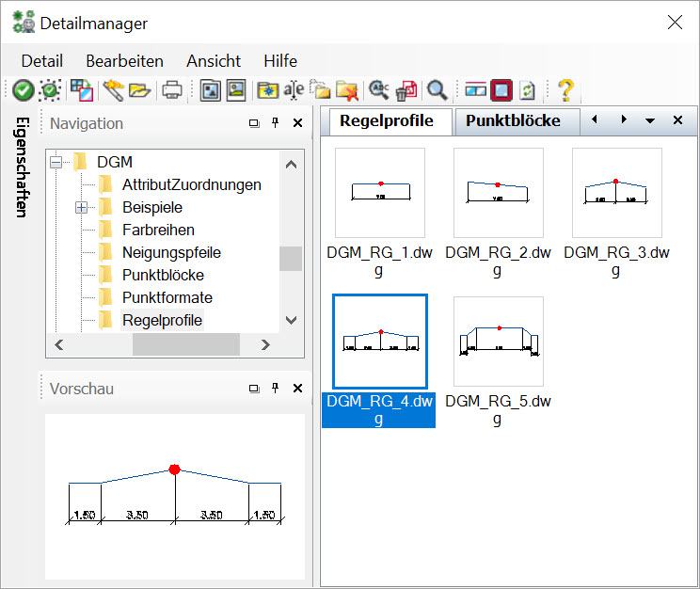Click the open folder toolbar icon
700x589 pixels.
point(140,90)
